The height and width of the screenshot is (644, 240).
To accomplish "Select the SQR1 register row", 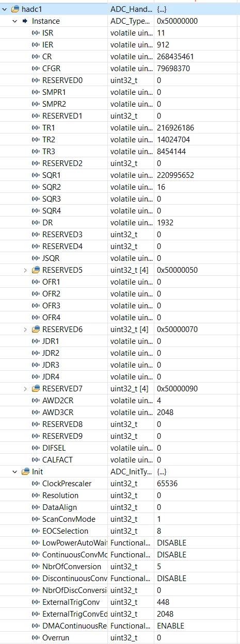I will 120,175.
